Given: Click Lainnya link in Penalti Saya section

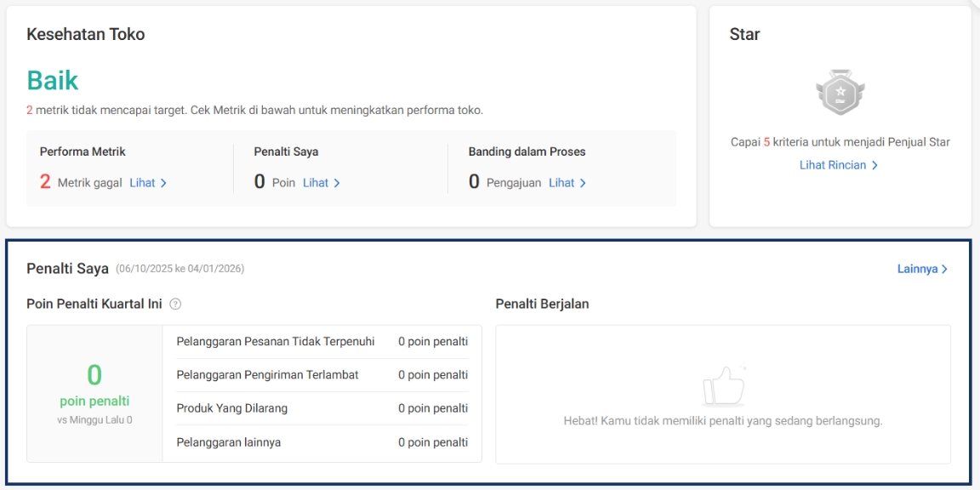Looking at the screenshot, I should pos(922,269).
